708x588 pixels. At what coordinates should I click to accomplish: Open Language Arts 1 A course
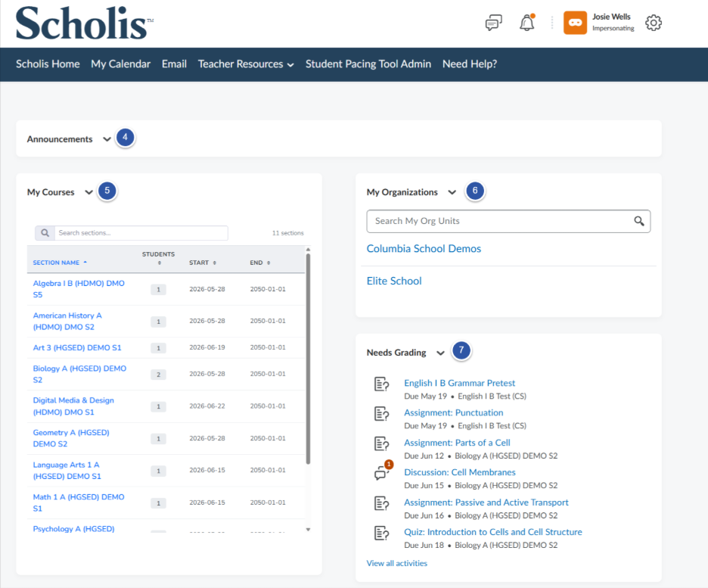tap(67, 470)
